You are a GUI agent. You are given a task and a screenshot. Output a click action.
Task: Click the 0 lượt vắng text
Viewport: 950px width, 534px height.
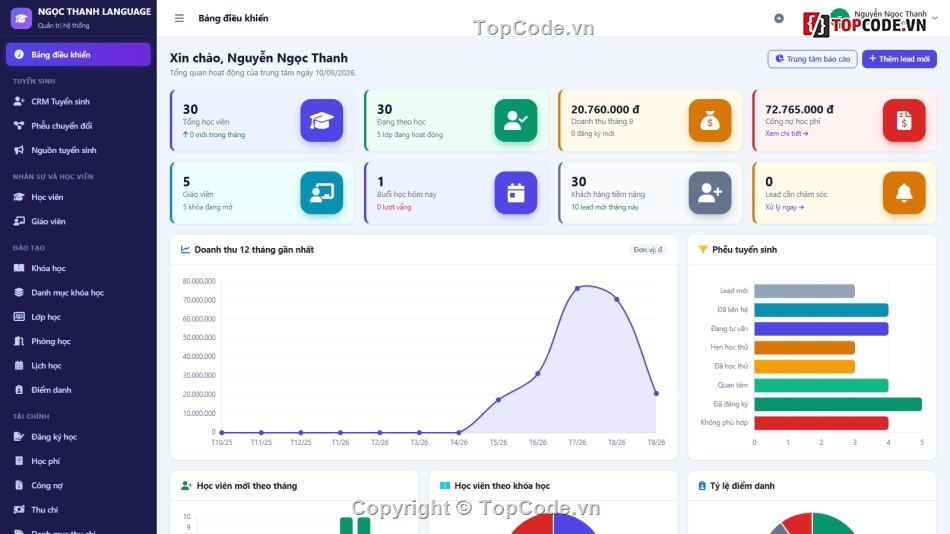[394, 207]
